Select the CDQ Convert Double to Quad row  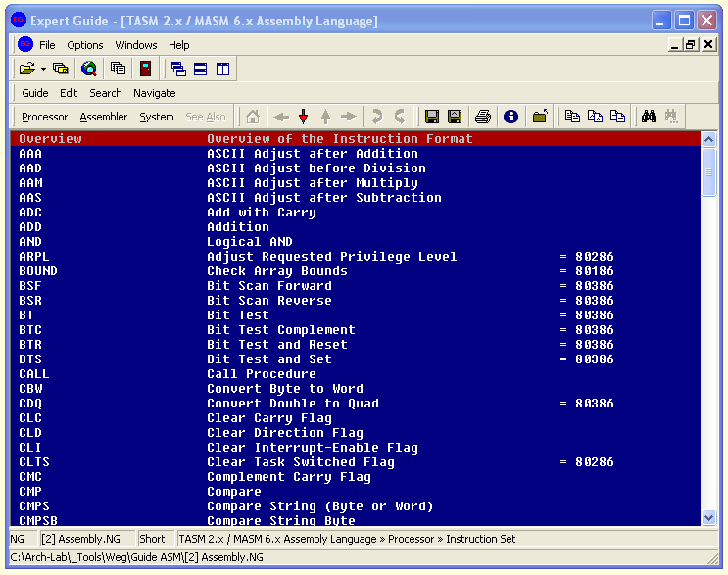[x=355, y=404]
